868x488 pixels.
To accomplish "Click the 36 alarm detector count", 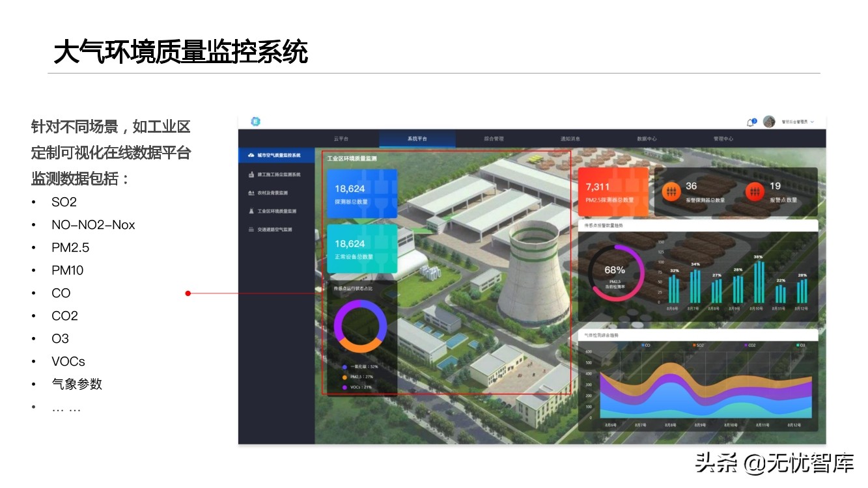I will tap(691, 186).
